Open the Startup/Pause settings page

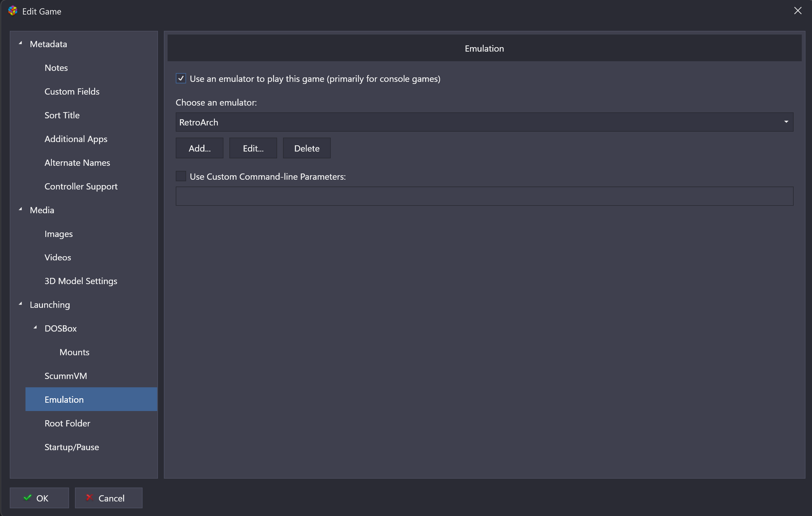[x=71, y=447]
